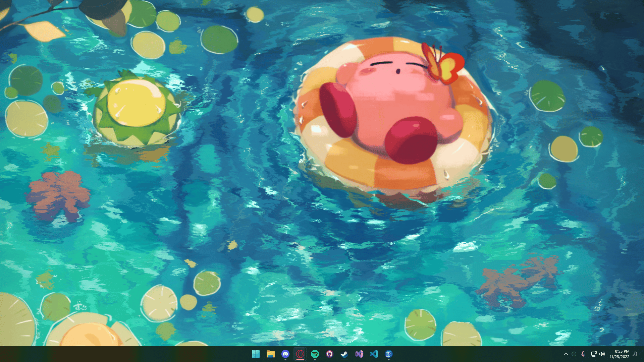Open Visual Studio Code from the taskbar
The height and width of the screenshot is (362, 644).
(374, 354)
